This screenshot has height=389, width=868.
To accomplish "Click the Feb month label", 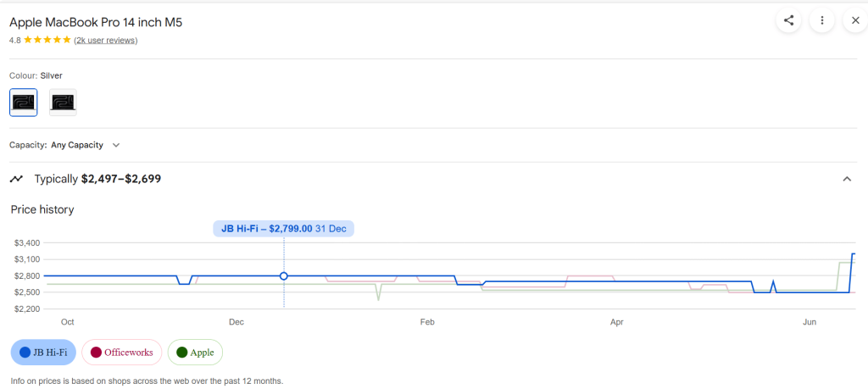I will click(427, 321).
